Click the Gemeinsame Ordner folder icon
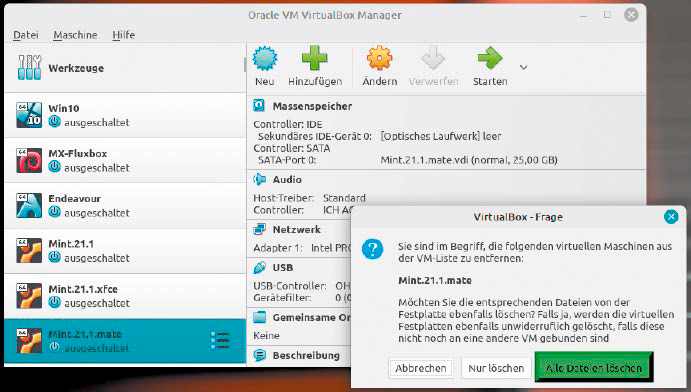The image size is (691, 392). tap(260, 317)
